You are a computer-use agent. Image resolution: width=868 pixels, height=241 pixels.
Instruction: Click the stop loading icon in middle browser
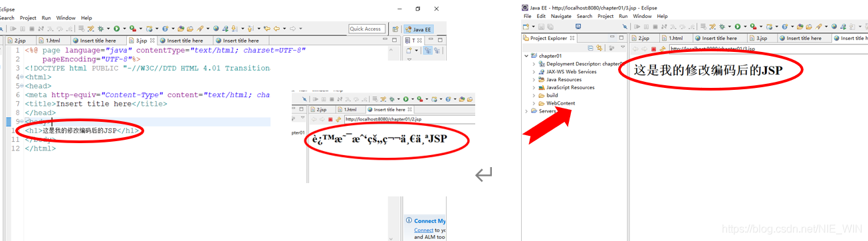pyautogui.click(x=330, y=119)
